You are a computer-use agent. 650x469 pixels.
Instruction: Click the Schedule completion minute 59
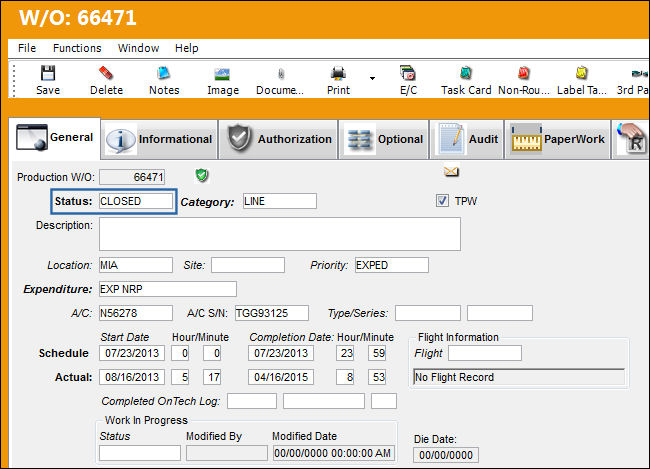click(x=377, y=353)
